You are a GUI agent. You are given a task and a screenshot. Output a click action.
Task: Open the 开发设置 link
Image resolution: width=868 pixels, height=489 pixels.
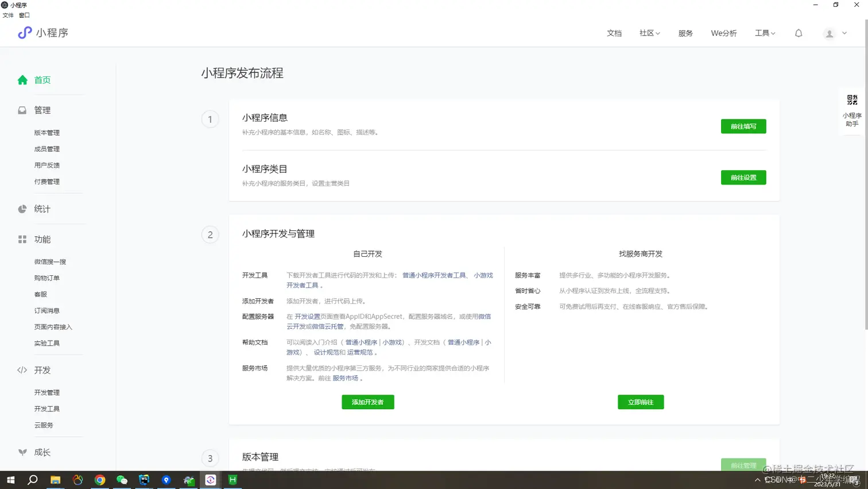coord(307,317)
